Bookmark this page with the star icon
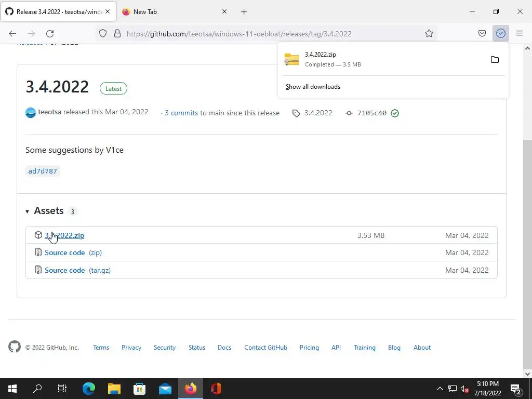532x399 pixels. (x=429, y=33)
